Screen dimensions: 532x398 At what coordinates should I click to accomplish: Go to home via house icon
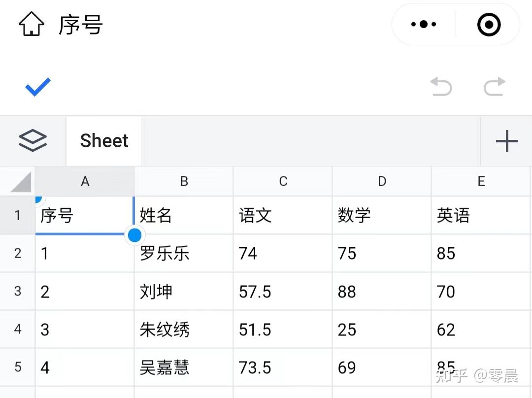click(31, 24)
